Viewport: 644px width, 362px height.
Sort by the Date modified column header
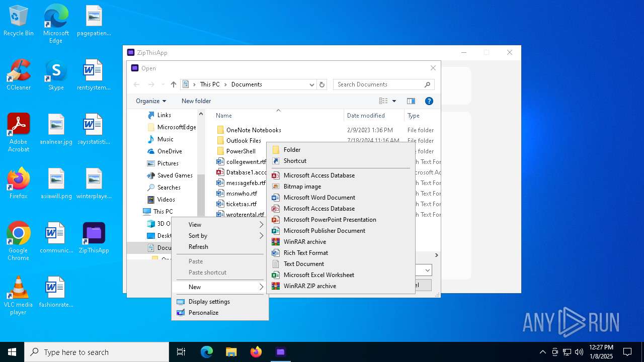[374, 116]
